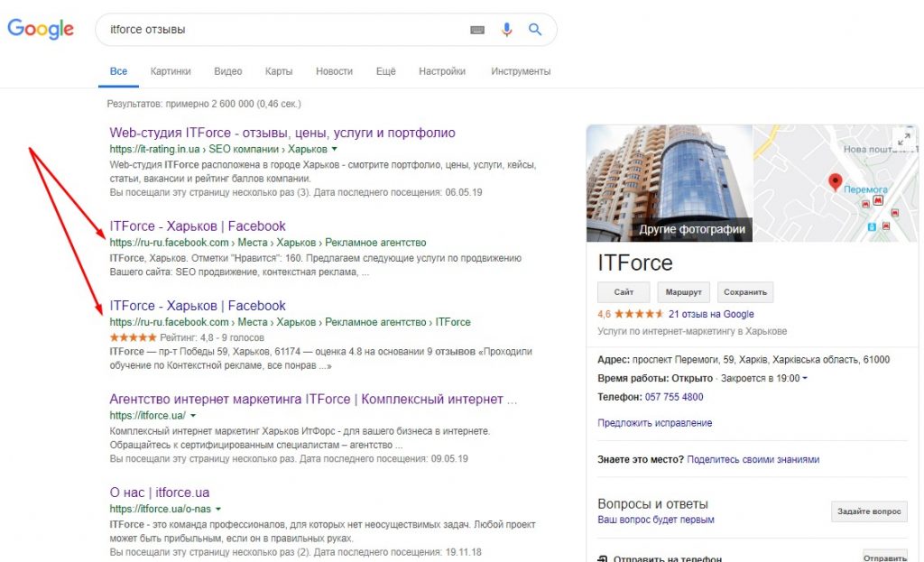This screenshot has width=924, height=562.
Task: Open the map expand arrows icon
Action: pyautogui.click(x=904, y=137)
